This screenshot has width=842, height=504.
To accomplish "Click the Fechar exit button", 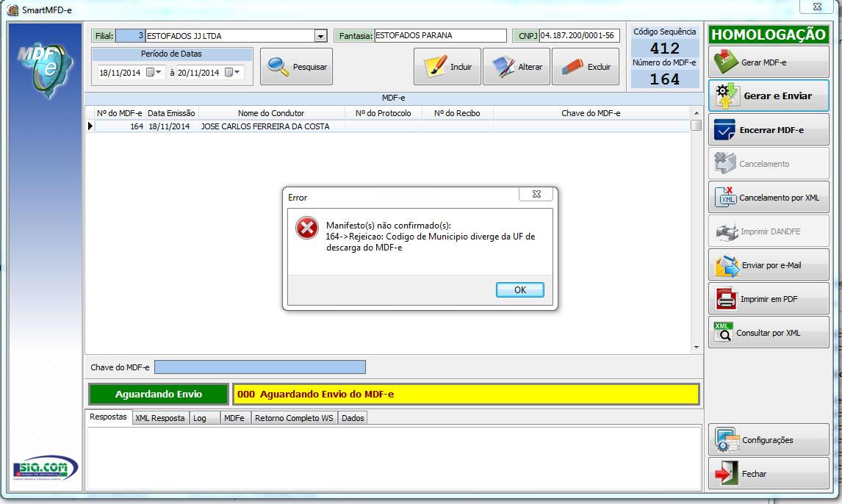I will [769, 473].
